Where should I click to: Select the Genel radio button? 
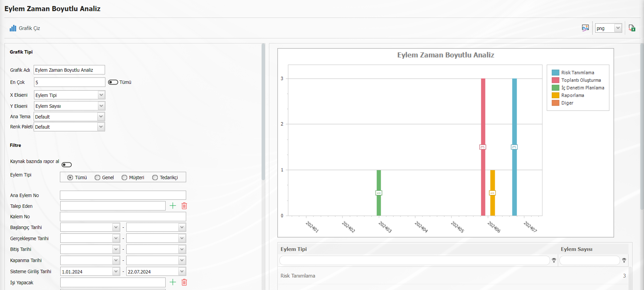tap(97, 178)
